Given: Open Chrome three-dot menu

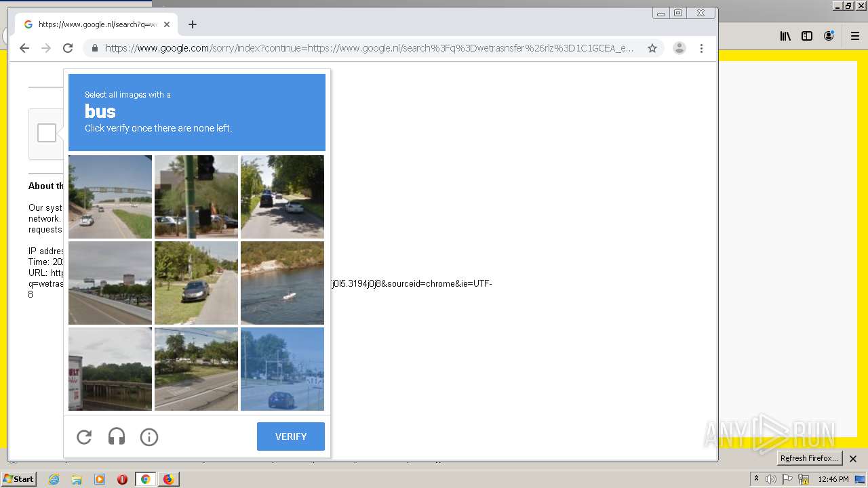Looking at the screenshot, I should coord(702,48).
